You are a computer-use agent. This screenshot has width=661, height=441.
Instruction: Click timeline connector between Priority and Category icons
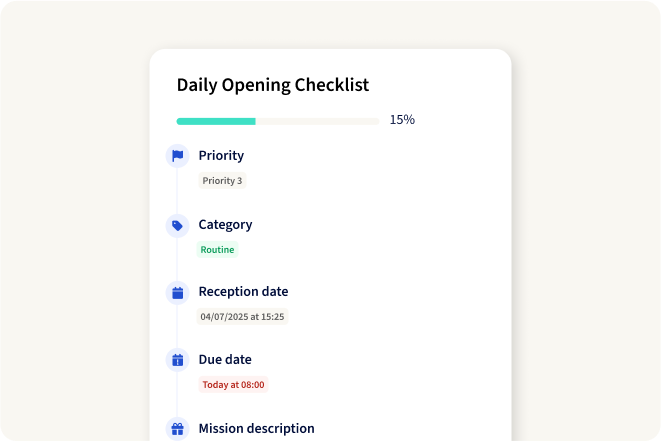[177, 190]
